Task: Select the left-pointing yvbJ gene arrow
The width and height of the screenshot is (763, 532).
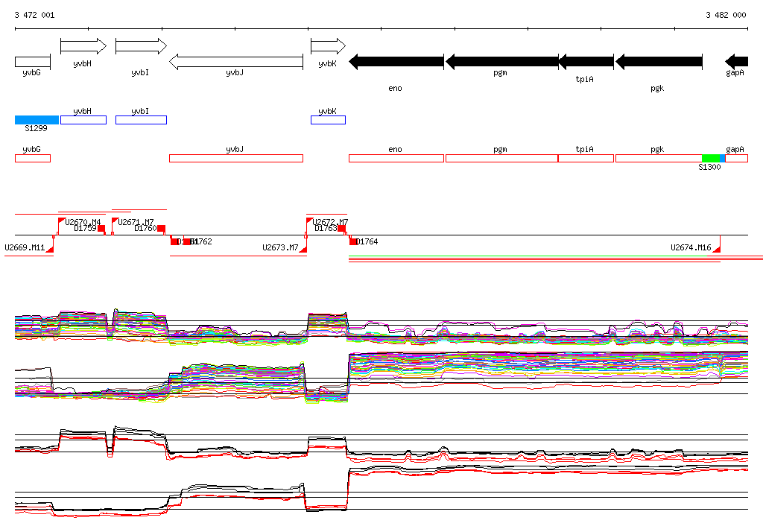Action: 236,62
